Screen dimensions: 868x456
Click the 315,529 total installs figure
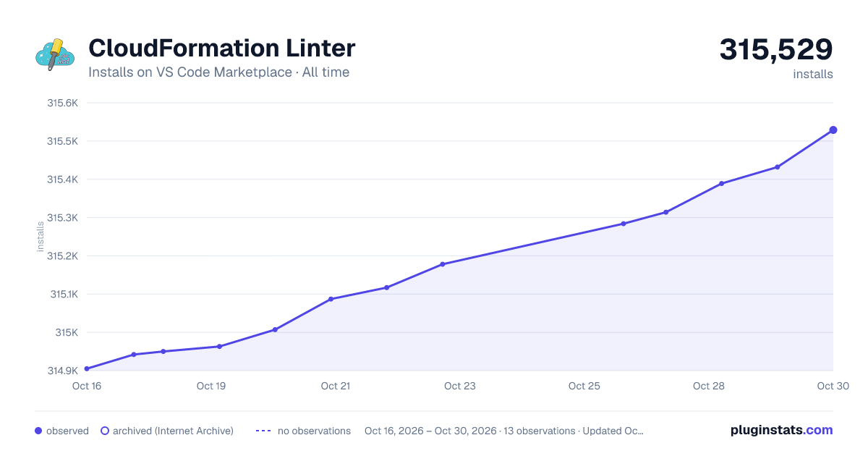[x=776, y=49]
